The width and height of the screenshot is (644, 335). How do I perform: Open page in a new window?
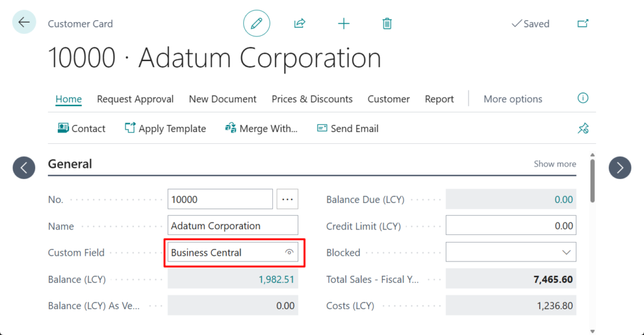(583, 24)
